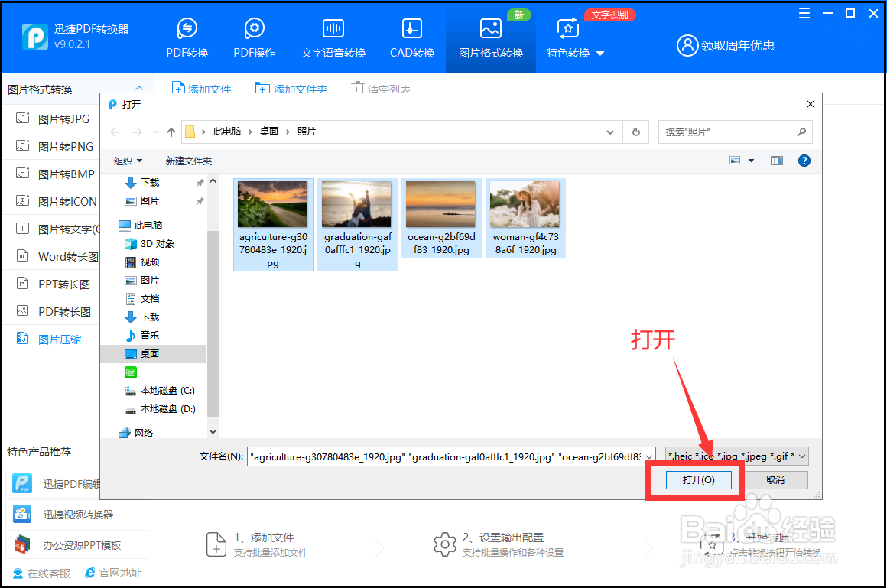This screenshot has width=887, height=588.
Task: Open dialog help icon
Action: coord(804,161)
